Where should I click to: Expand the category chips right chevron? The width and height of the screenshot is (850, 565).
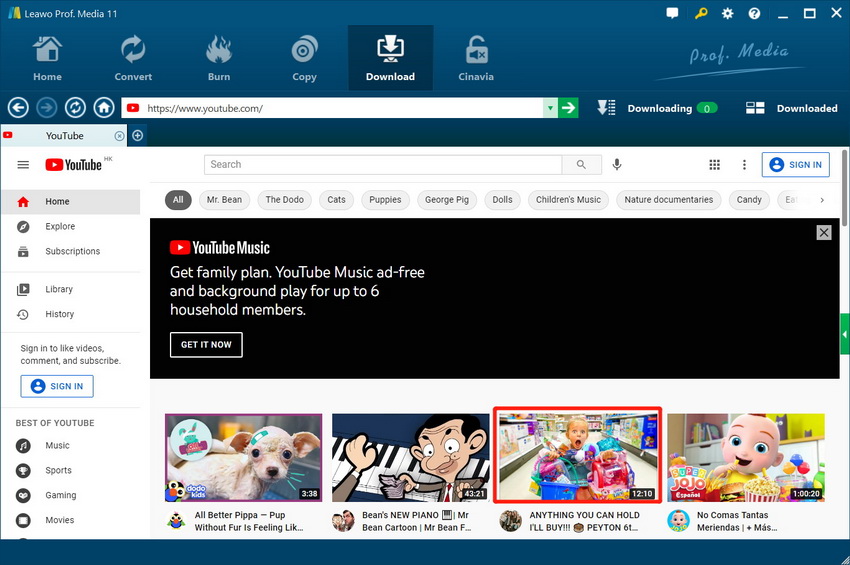(822, 200)
